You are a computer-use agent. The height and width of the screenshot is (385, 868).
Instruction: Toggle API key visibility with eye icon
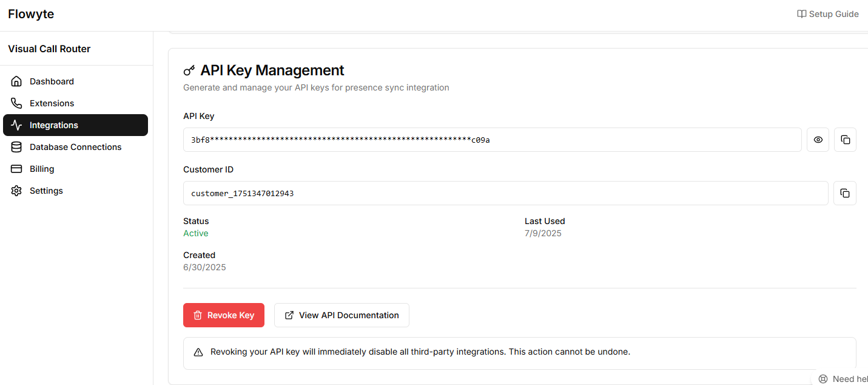(818, 140)
